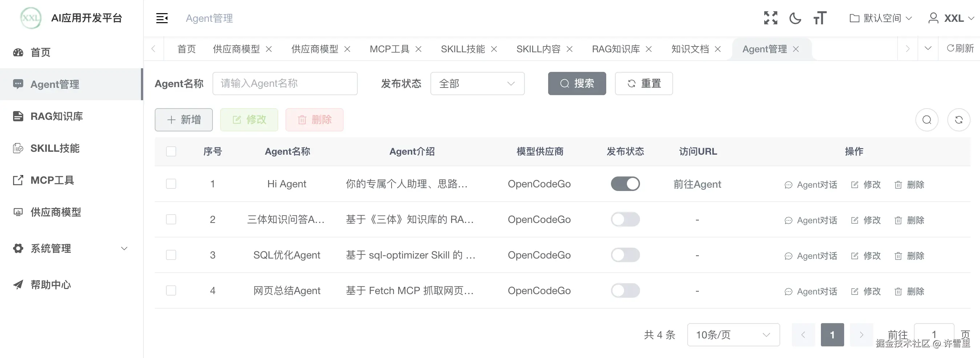Delete the 网页总结Agent row
This screenshot has height=358, width=980.
[909, 292]
